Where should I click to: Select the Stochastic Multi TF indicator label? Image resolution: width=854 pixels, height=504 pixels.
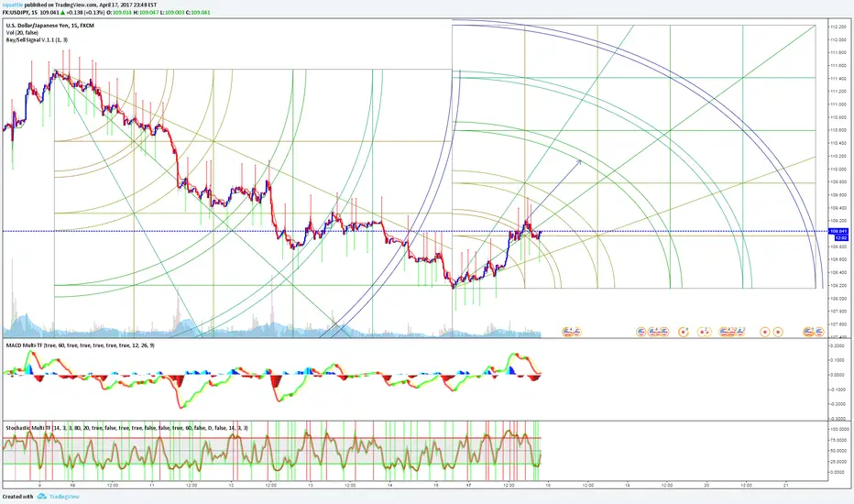pos(126,428)
